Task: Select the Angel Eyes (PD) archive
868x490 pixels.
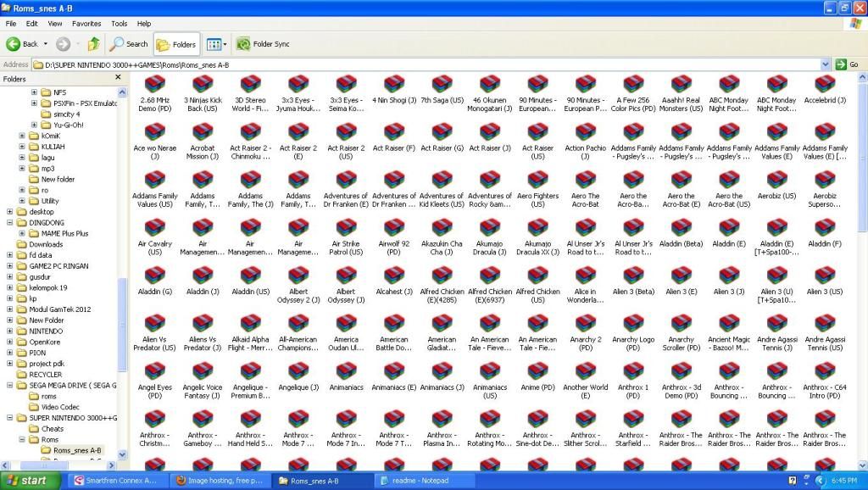Action: (x=155, y=381)
